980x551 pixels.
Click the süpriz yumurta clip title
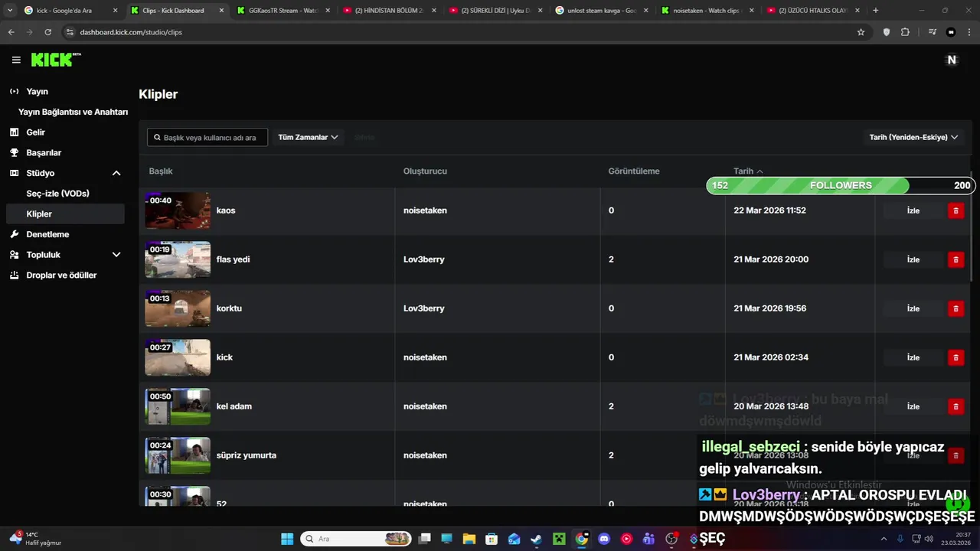coord(247,455)
